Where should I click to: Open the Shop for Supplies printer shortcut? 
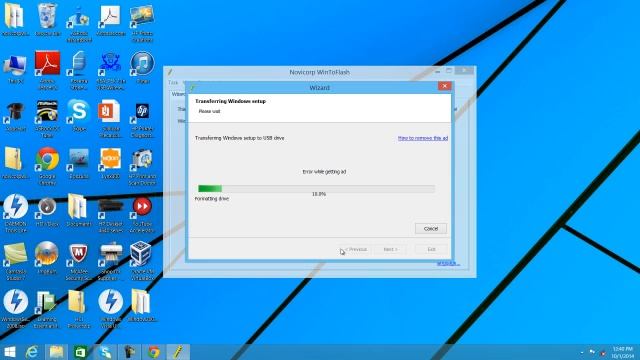(x=110, y=261)
